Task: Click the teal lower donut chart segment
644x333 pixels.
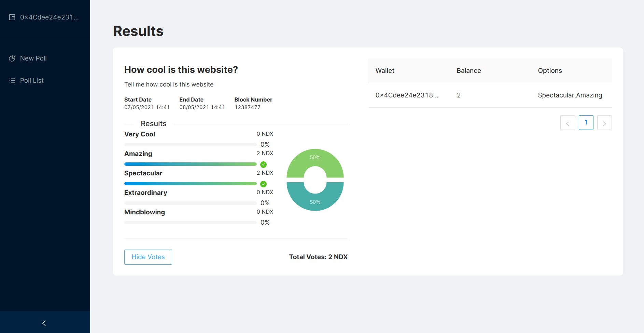Action: [x=315, y=202]
